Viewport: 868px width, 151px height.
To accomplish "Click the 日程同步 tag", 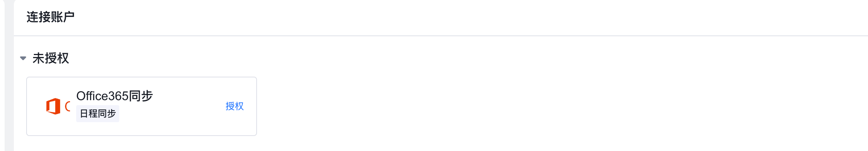I will (x=98, y=114).
